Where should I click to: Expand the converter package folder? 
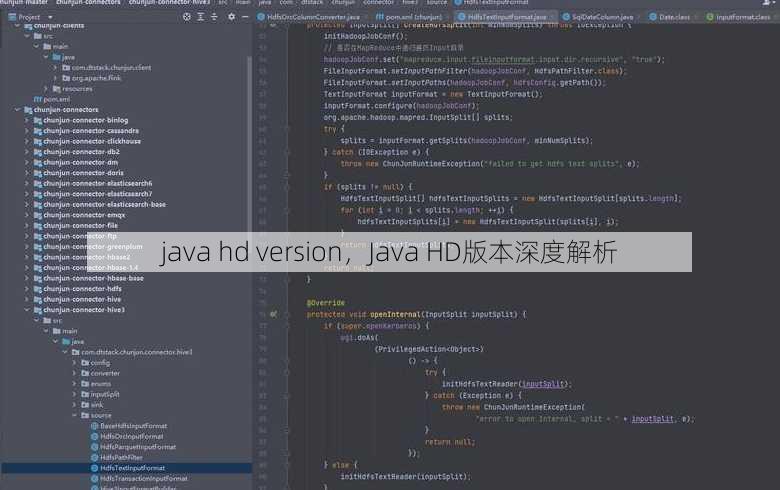(x=75, y=373)
